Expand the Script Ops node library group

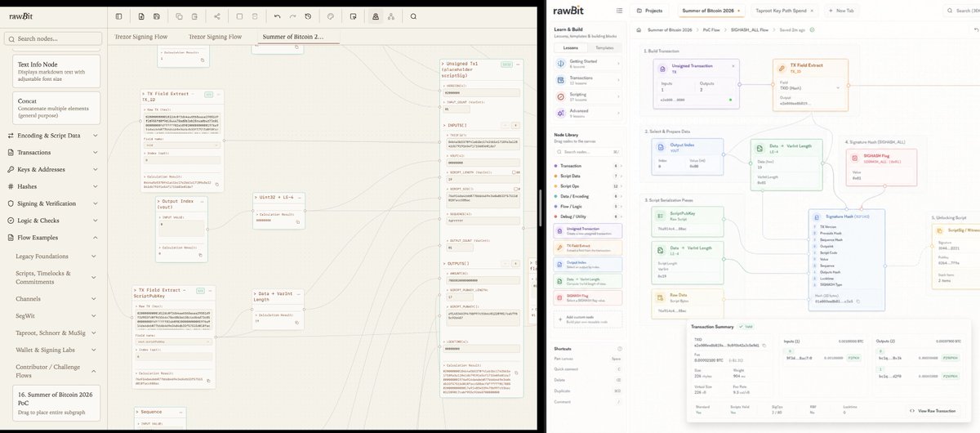[587, 186]
